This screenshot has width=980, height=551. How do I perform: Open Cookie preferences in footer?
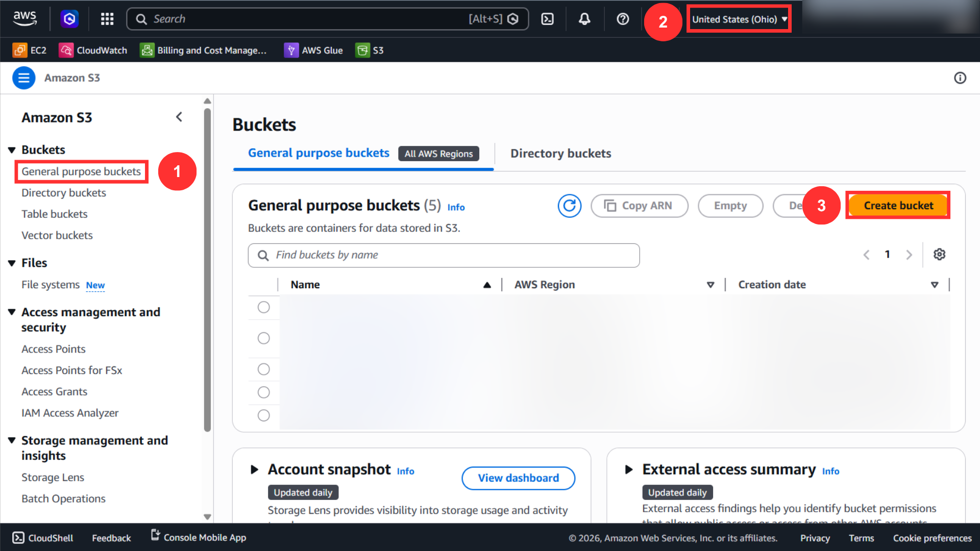(932, 538)
